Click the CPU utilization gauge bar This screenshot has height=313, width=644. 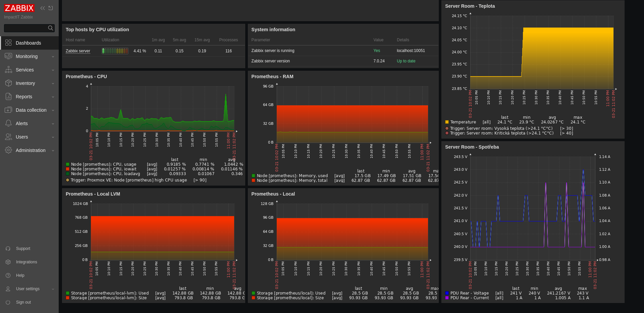(x=115, y=51)
